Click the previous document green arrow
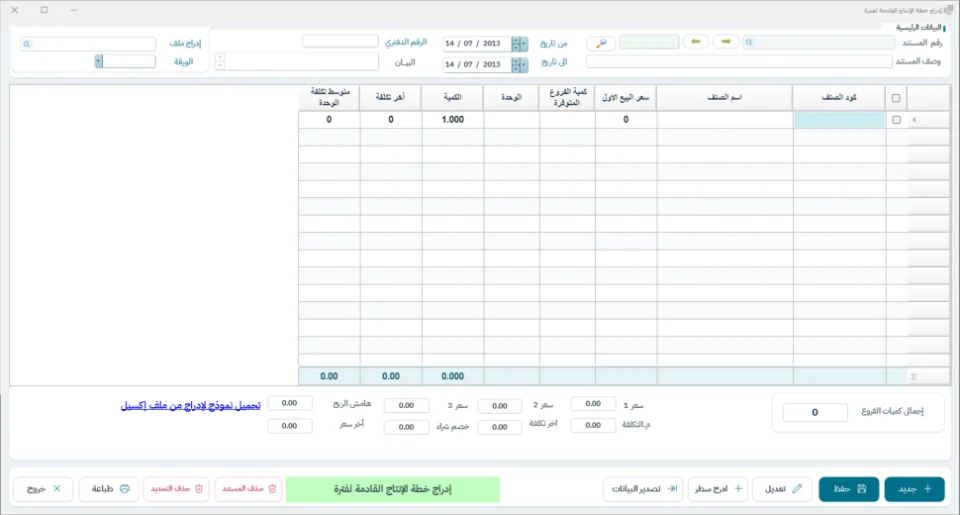The height and width of the screenshot is (515, 960). (696, 42)
